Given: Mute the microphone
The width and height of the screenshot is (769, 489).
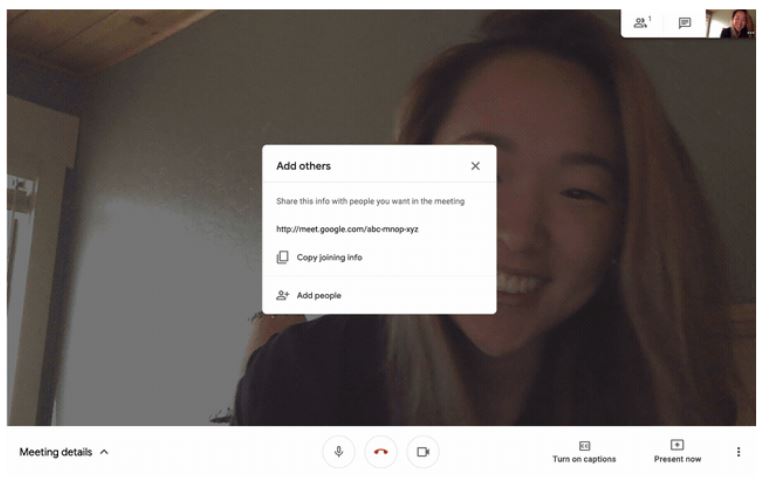Looking at the screenshot, I should point(338,452).
